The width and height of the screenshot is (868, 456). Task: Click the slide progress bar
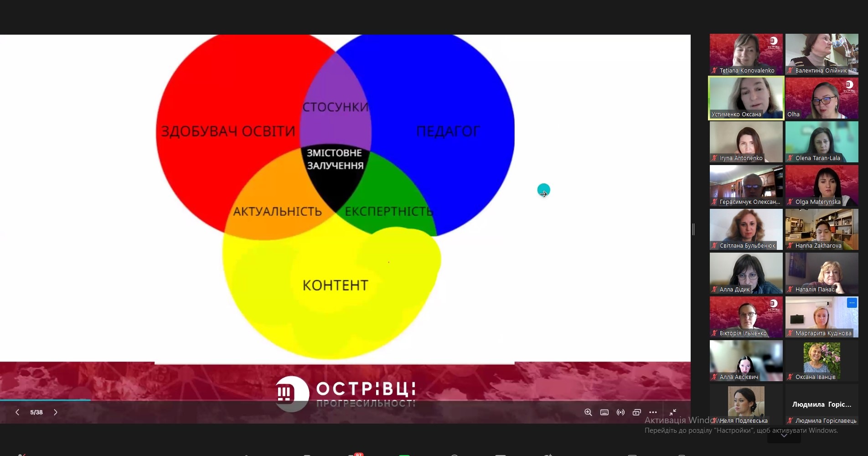coord(345,400)
